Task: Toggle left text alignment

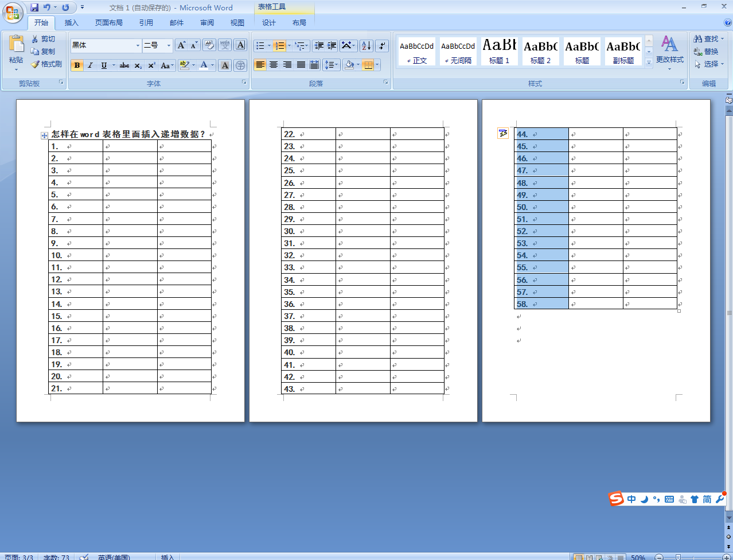Action: (260, 65)
